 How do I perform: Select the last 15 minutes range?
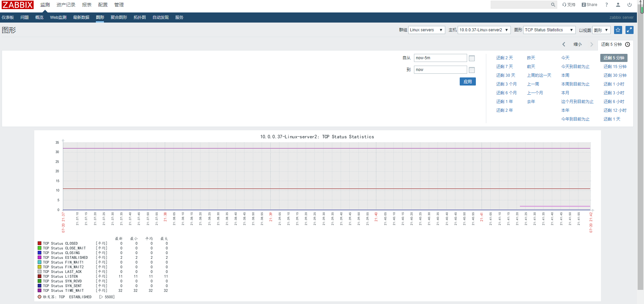coord(615,67)
